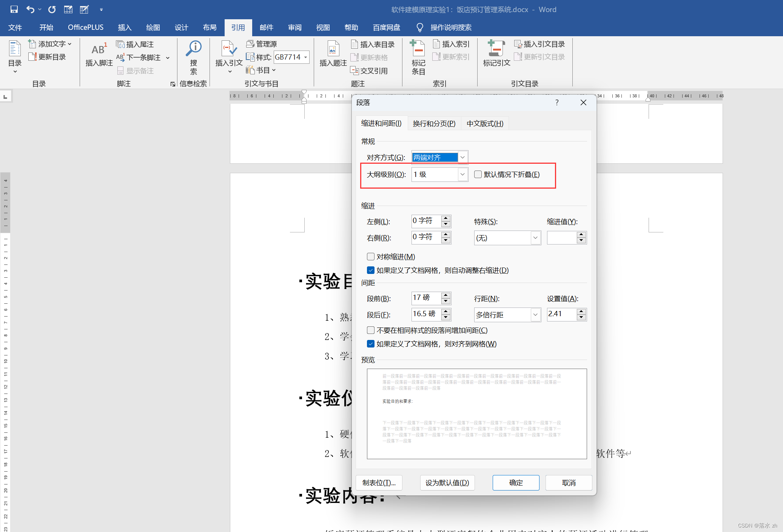
Task: Open the Special (特殊) indent dropdown
Action: pyautogui.click(x=535, y=238)
